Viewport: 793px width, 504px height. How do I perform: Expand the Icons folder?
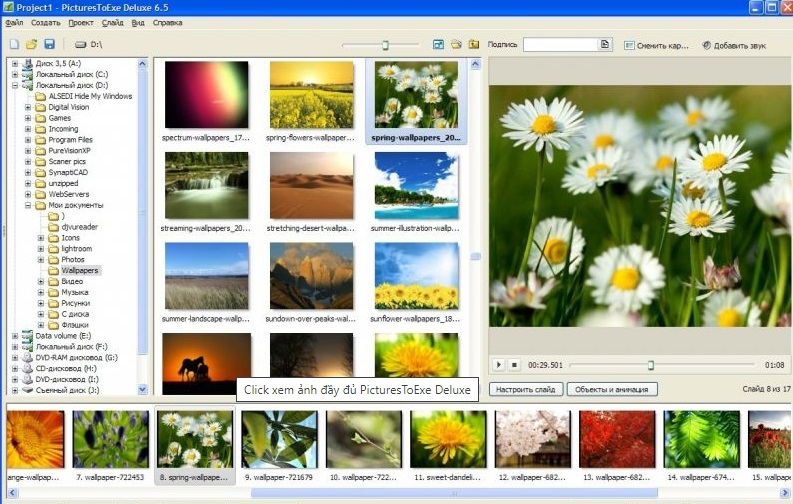(41, 238)
